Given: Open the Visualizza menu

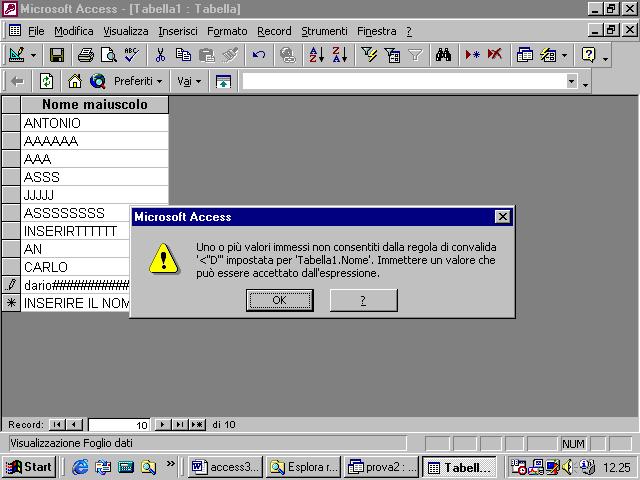Looking at the screenshot, I should coord(126,31).
